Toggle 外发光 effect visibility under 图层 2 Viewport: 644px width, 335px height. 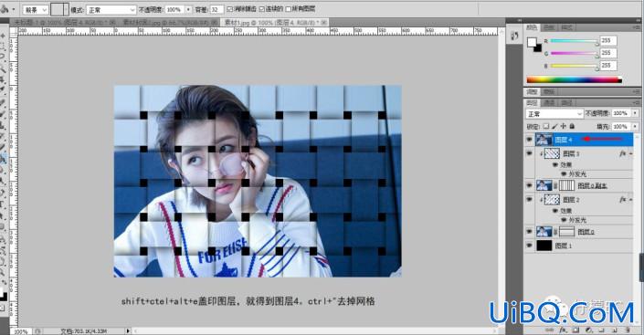[x=564, y=220]
